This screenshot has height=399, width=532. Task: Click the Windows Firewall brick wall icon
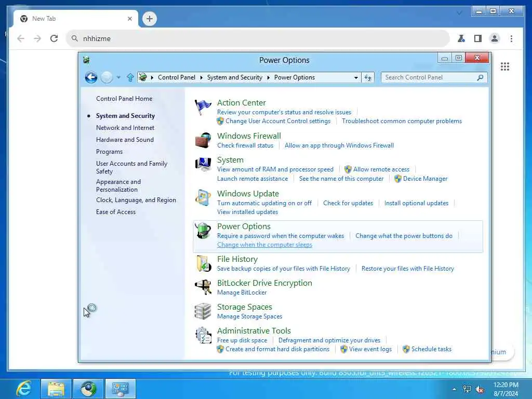[x=203, y=140]
